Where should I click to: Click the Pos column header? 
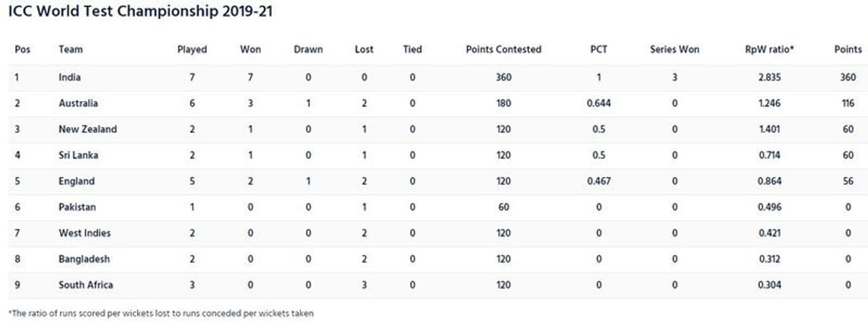click(22, 49)
